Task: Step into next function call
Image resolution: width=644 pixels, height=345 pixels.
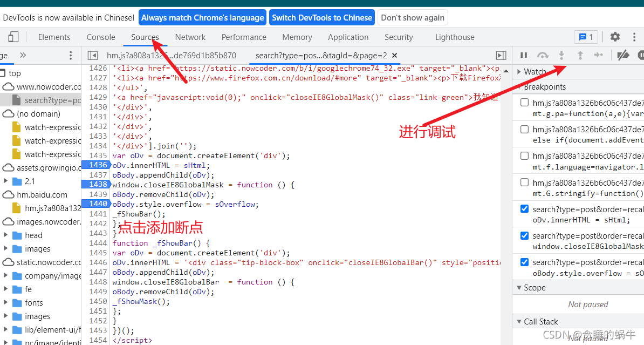Action: pos(561,55)
